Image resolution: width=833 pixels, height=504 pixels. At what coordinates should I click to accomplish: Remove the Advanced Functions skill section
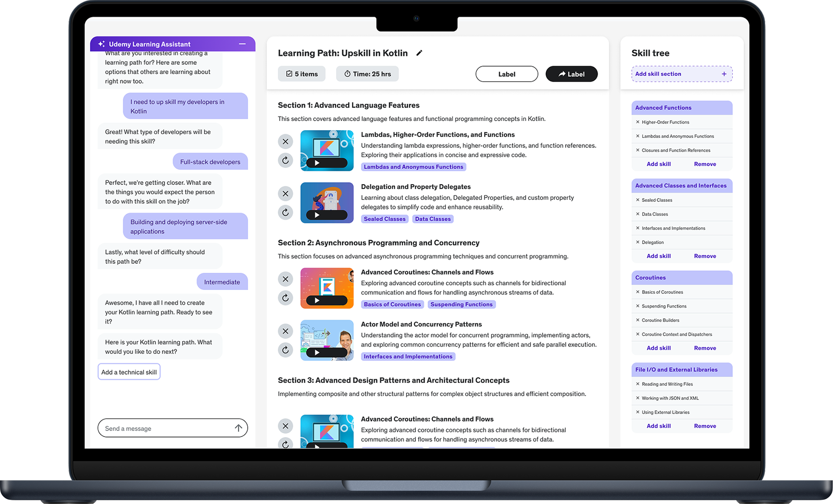tap(705, 164)
